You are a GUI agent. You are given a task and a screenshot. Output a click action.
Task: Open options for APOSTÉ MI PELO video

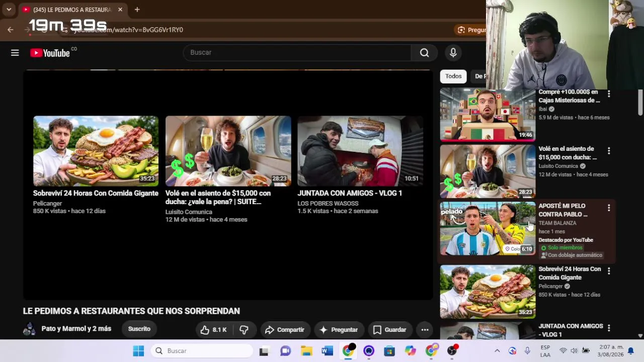click(x=609, y=208)
